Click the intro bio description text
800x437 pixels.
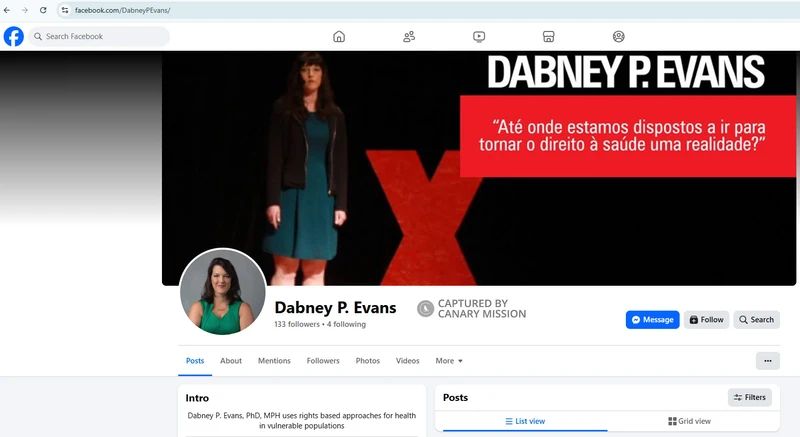point(302,421)
